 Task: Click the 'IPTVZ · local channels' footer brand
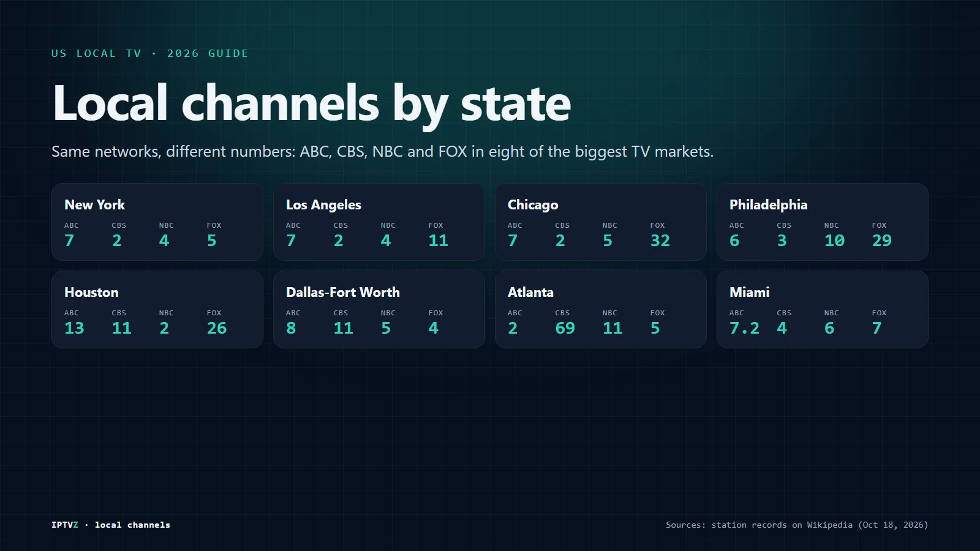click(x=111, y=525)
